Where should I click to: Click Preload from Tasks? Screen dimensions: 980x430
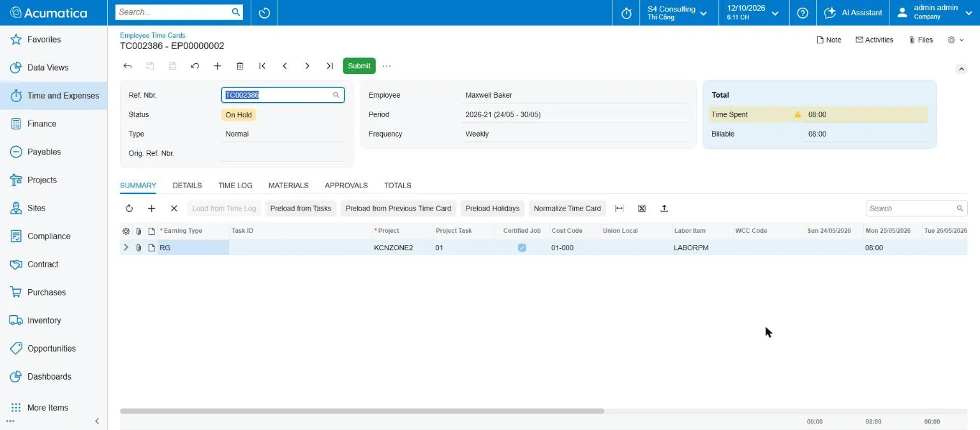coord(301,209)
